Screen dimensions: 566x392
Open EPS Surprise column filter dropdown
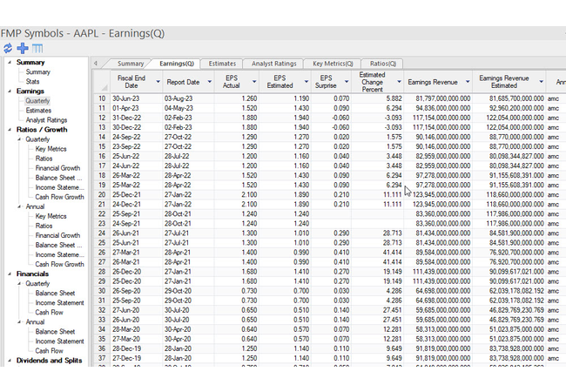(347, 82)
